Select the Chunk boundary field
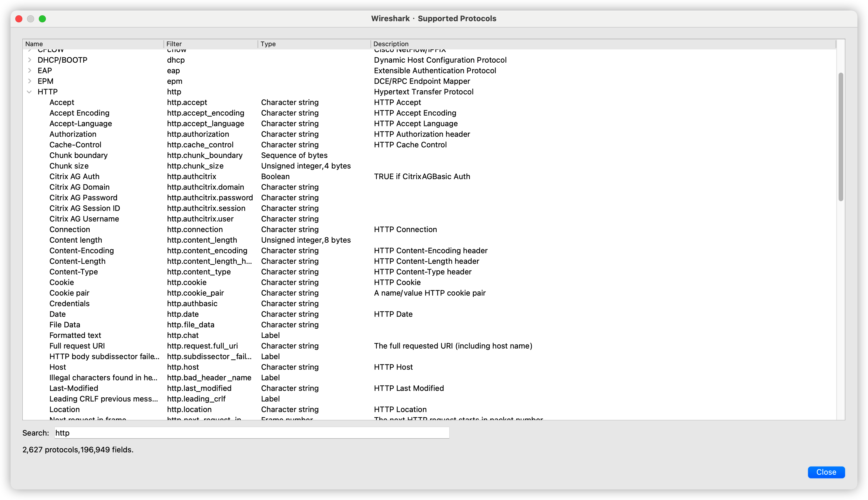The height and width of the screenshot is (500, 868). pyautogui.click(x=429, y=156)
